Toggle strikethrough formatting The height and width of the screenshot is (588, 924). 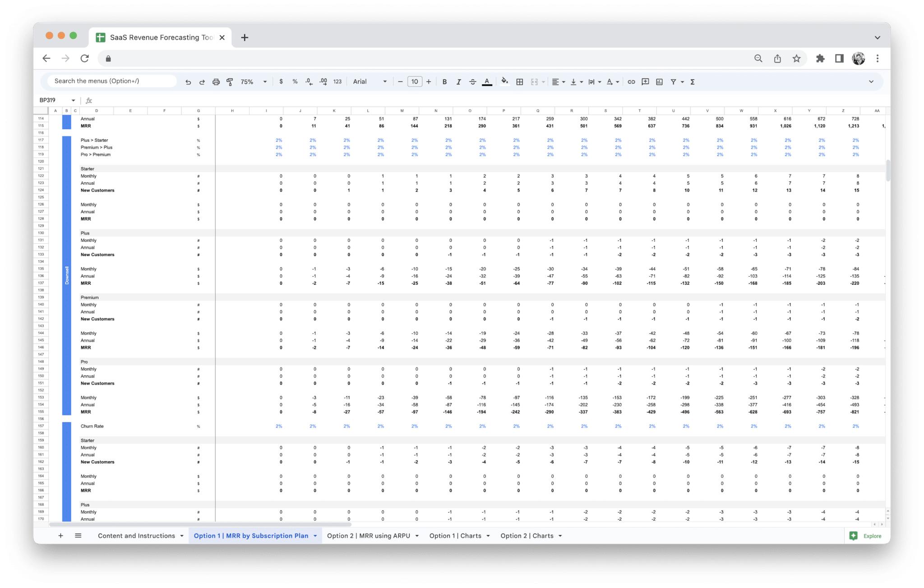472,82
